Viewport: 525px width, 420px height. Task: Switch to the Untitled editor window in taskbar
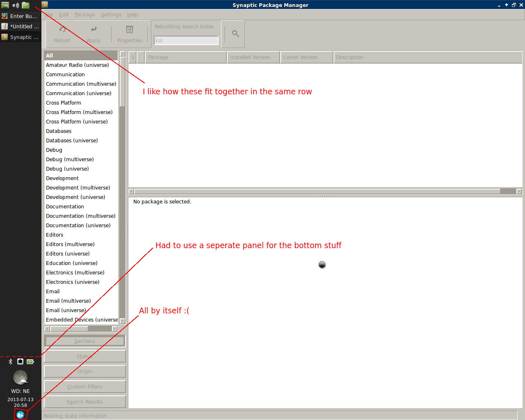(21, 26)
